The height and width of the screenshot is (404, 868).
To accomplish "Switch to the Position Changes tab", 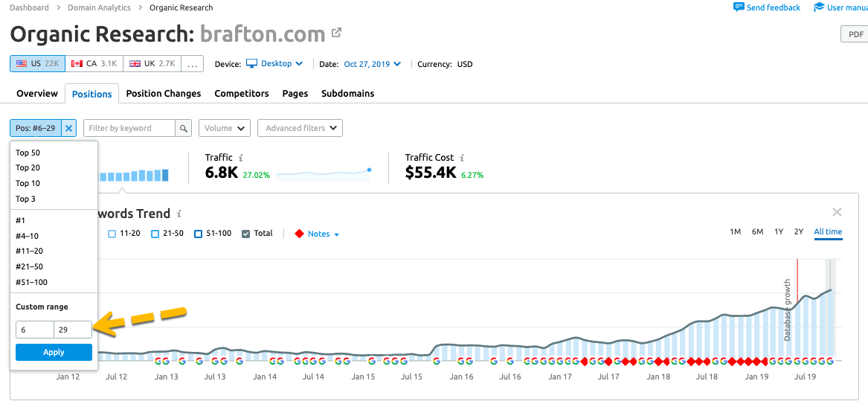I will (x=163, y=94).
